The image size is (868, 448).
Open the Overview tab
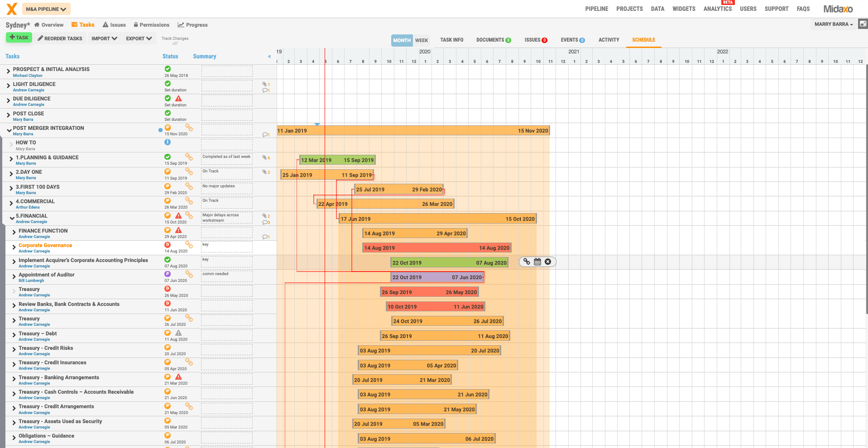49,25
